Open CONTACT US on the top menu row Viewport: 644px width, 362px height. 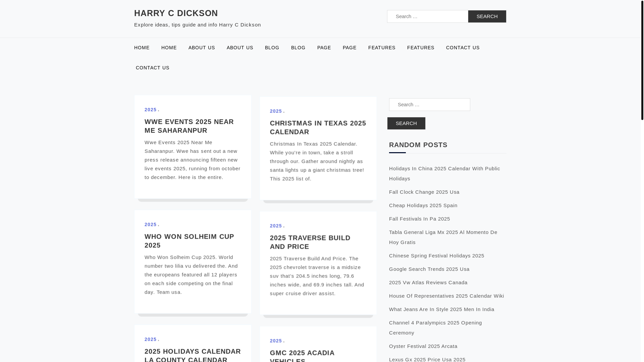pyautogui.click(x=463, y=48)
